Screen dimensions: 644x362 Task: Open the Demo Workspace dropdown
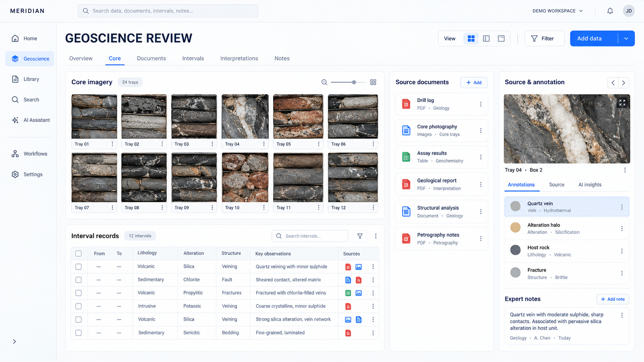(558, 11)
